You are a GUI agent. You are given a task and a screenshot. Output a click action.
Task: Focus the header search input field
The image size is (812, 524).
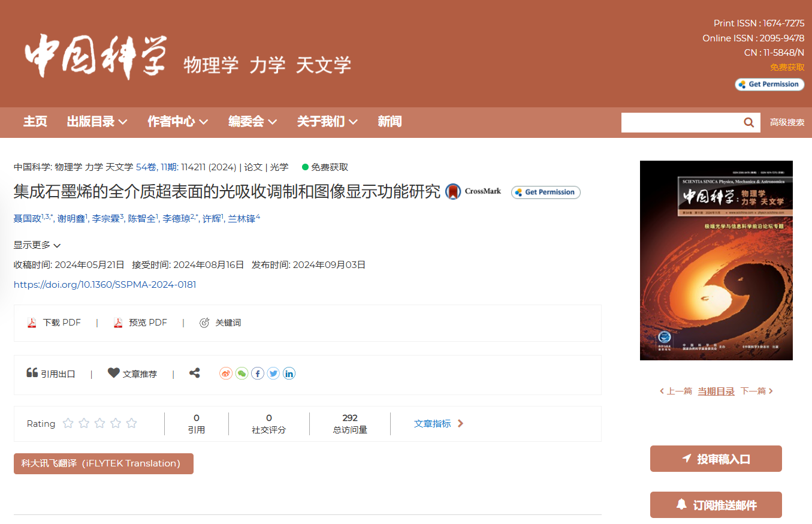point(680,122)
